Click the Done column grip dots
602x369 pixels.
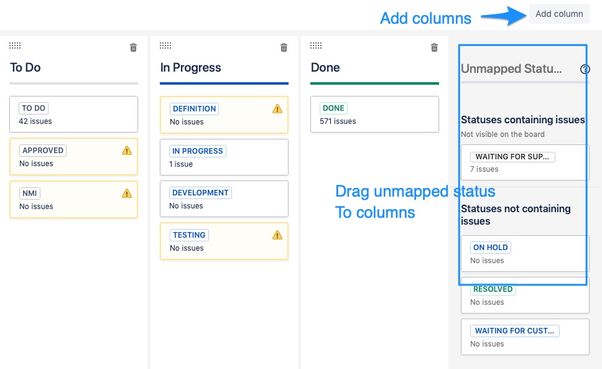316,46
